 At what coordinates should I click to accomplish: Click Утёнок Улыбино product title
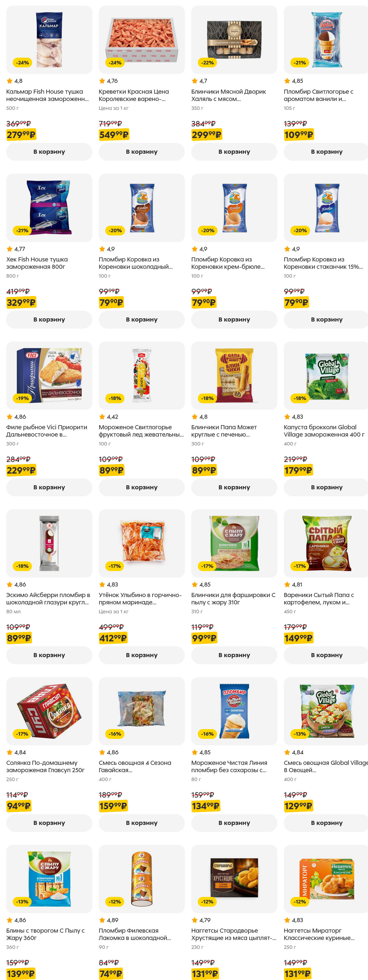pos(140,599)
